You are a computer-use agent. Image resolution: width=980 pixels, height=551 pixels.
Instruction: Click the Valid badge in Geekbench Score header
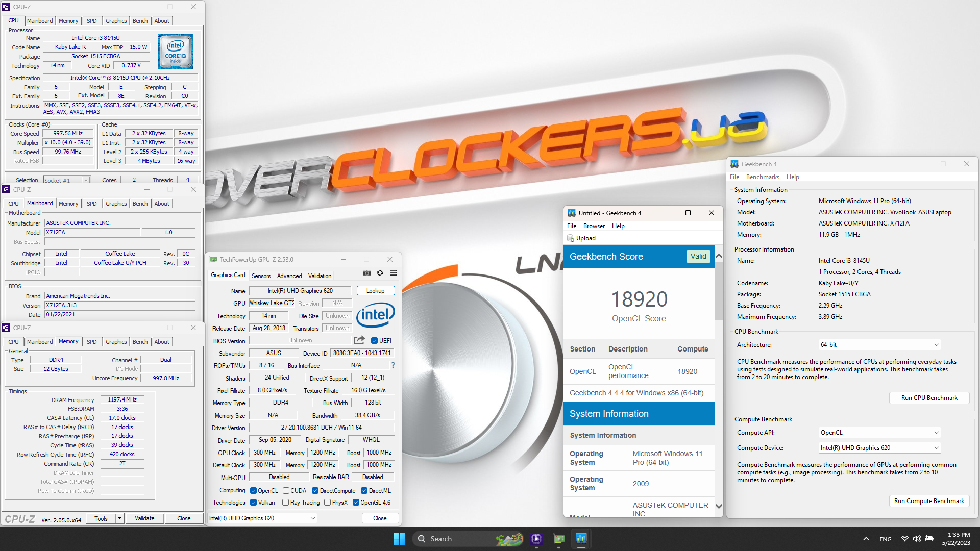pos(698,257)
